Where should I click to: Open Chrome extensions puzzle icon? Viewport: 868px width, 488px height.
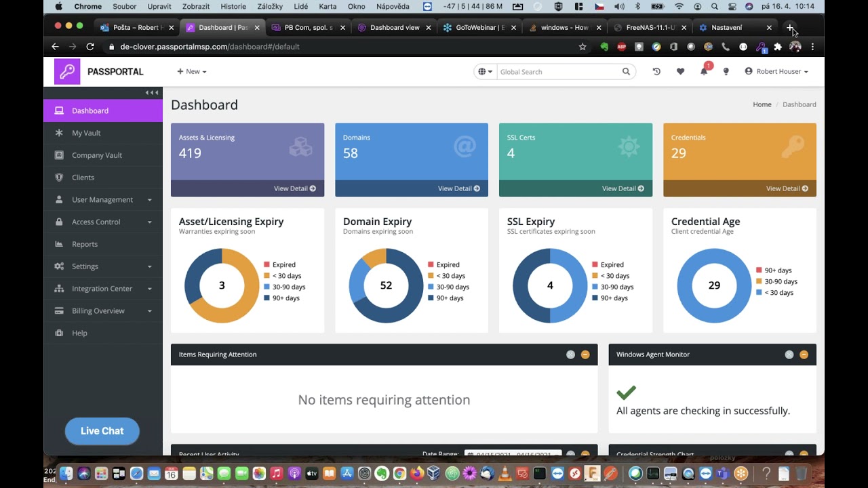[x=778, y=47]
